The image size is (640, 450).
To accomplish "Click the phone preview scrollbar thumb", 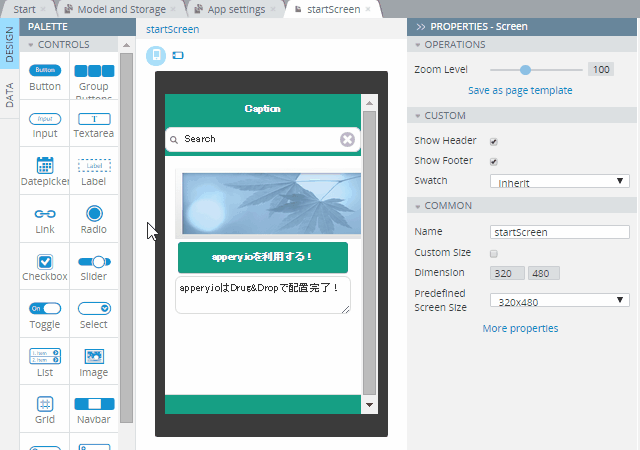I will tap(369, 253).
